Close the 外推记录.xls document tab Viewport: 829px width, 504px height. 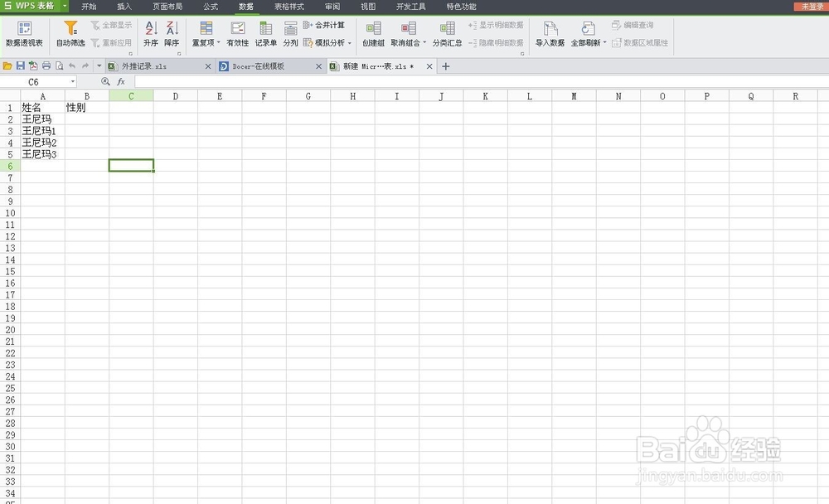point(208,66)
